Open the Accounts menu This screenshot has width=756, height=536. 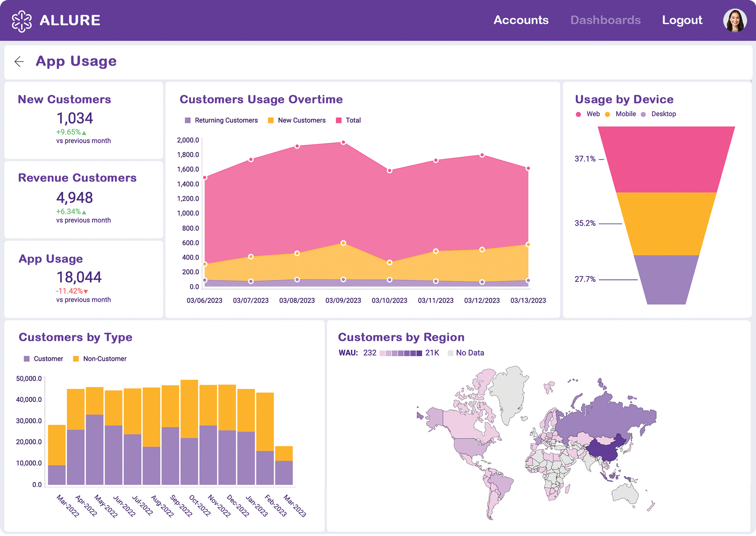pyautogui.click(x=521, y=20)
